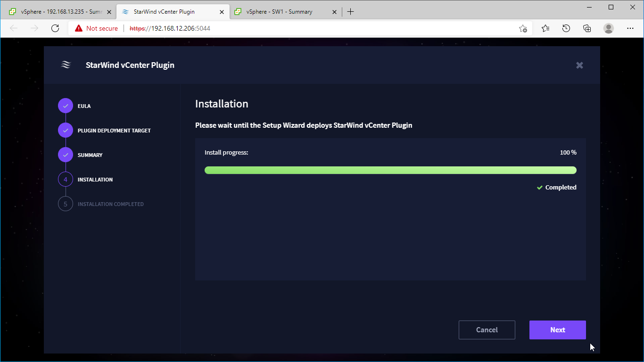Click the PLUGIN DEPLOYMENT TARGET step label
The height and width of the screenshot is (362, 644).
tap(114, 131)
